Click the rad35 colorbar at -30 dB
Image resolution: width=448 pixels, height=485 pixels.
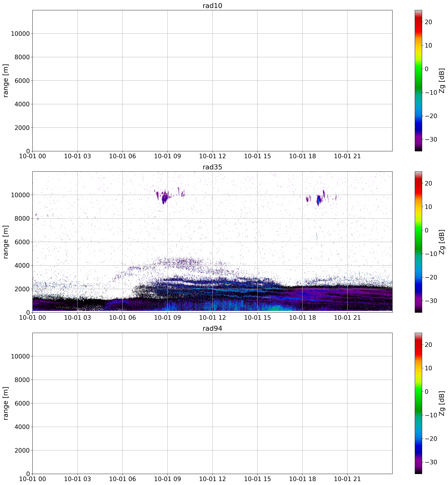coord(418,301)
